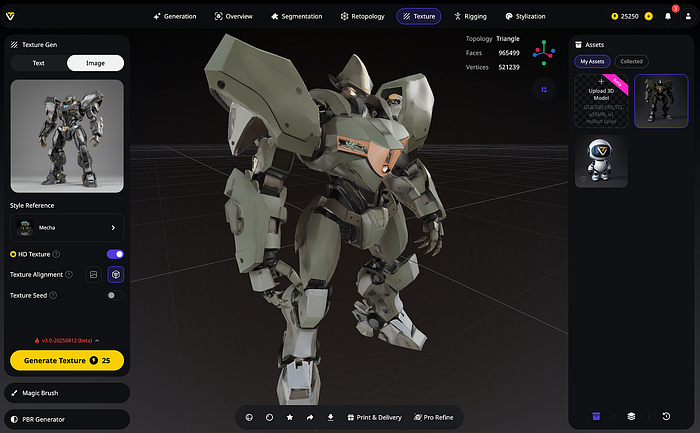Open the Mecha style reference selector
Screen dimensions: 700x433
67,227
